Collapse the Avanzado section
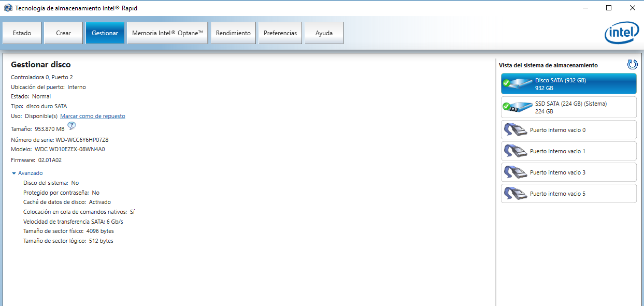The height and width of the screenshot is (306, 644). [x=27, y=173]
